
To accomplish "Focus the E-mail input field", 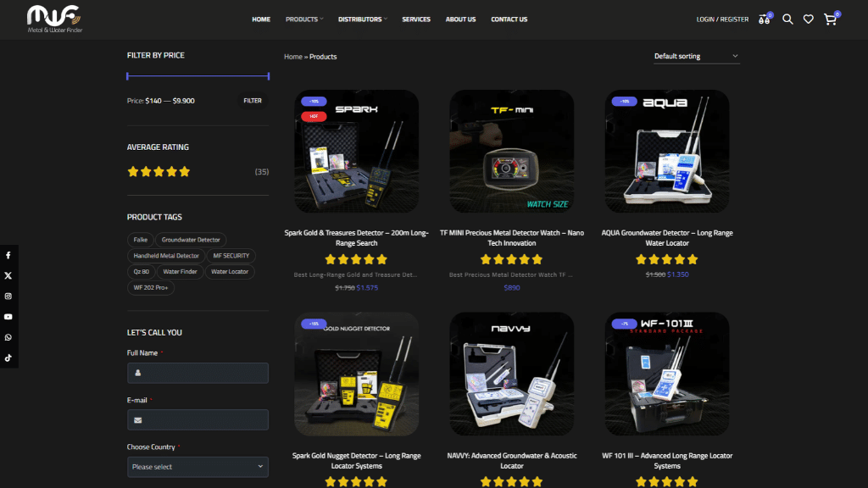I will click(198, 420).
